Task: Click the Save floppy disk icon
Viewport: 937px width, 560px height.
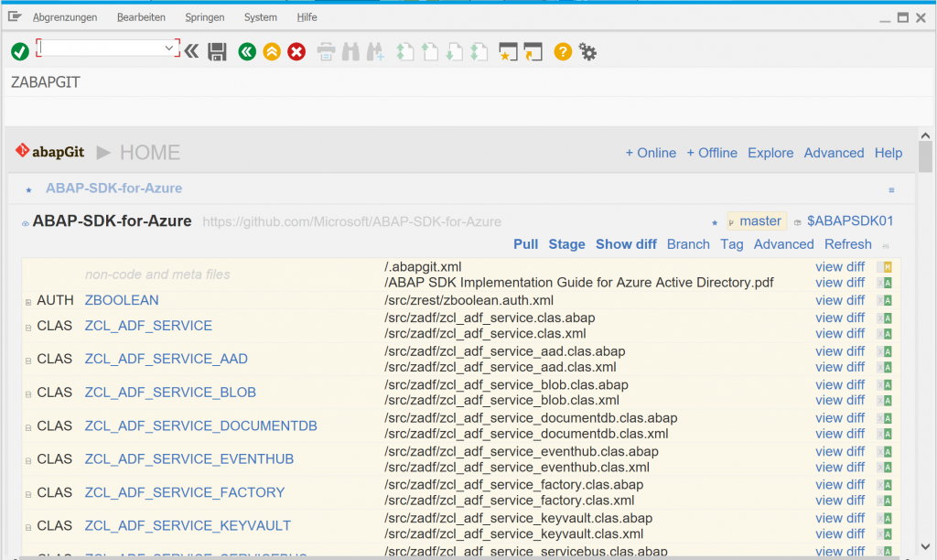Action: coord(217,52)
